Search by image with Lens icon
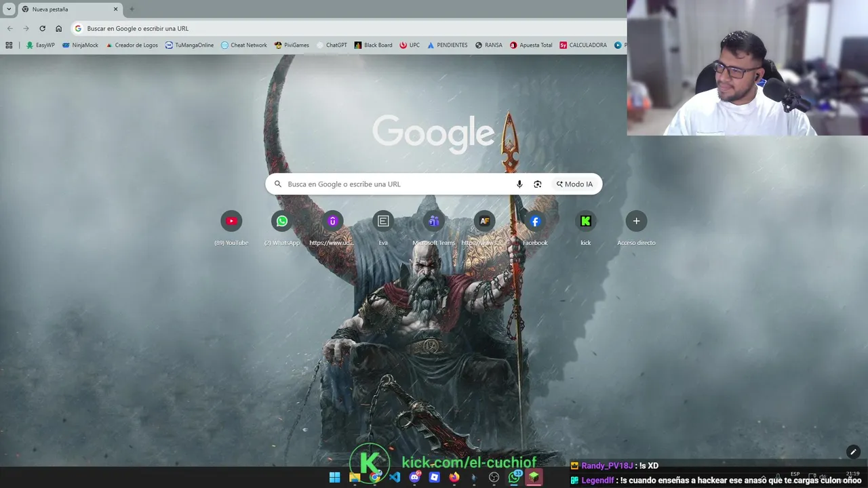Screen dimensions: 868x488 coord(538,184)
